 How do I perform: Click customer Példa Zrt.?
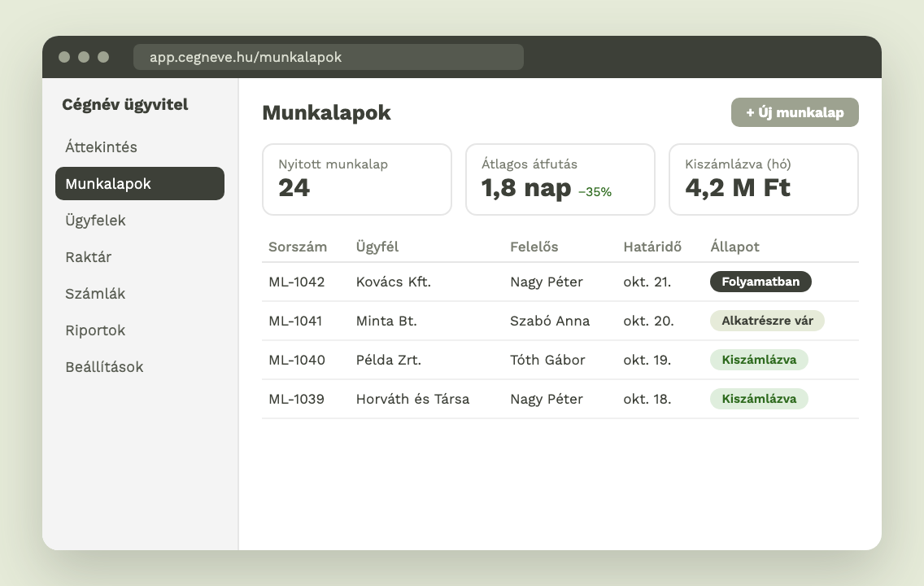click(x=388, y=360)
